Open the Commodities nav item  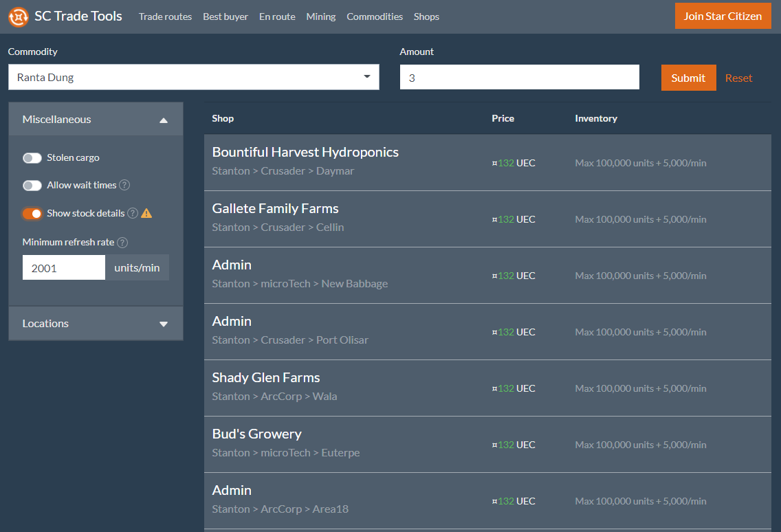pos(375,16)
